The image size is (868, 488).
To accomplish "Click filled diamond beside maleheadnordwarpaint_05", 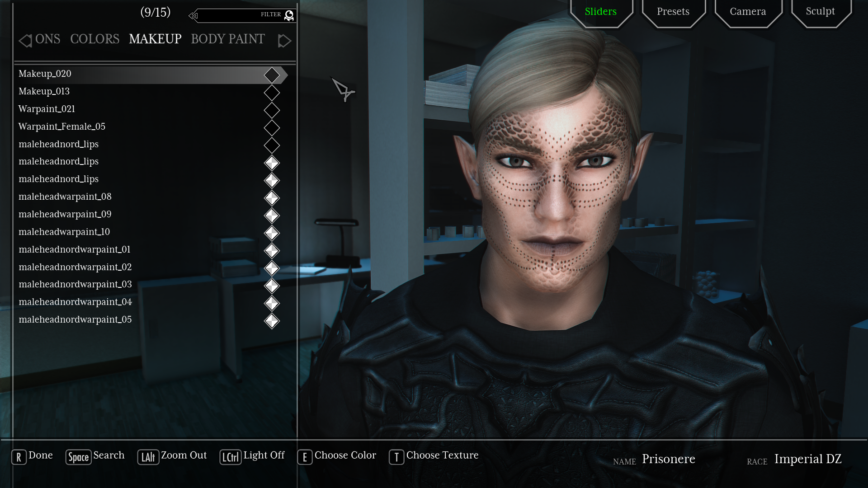I will pyautogui.click(x=272, y=321).
